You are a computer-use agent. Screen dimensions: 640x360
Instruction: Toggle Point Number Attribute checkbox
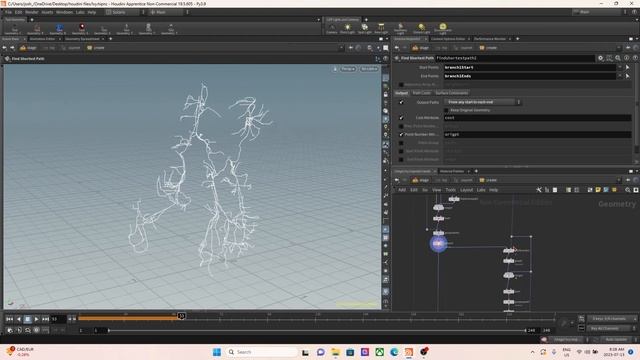coord(401,134)
